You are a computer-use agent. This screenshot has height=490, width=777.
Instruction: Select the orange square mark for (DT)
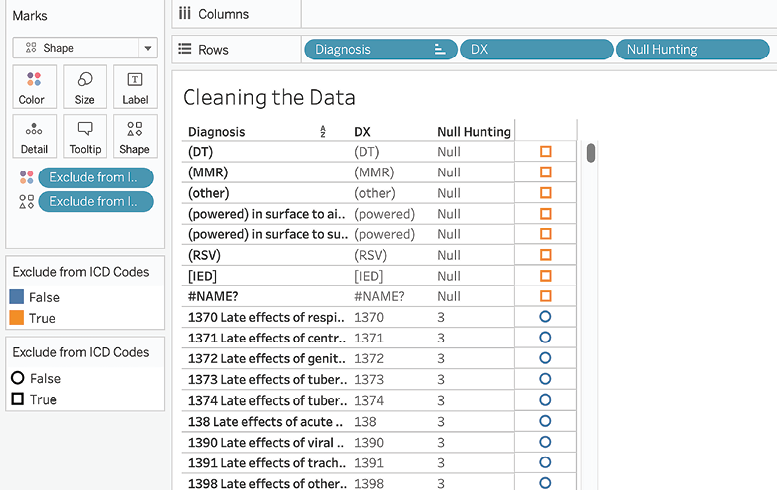546,152
